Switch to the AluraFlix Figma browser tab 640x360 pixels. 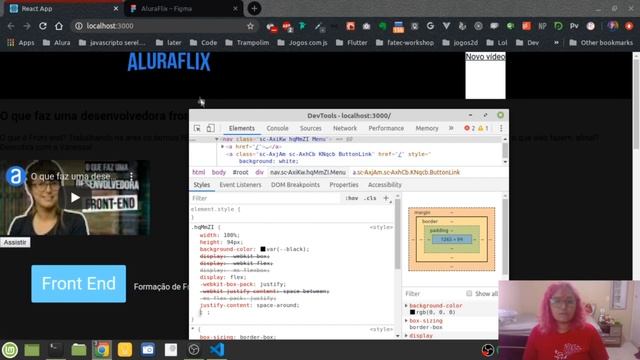pos(183,8)
